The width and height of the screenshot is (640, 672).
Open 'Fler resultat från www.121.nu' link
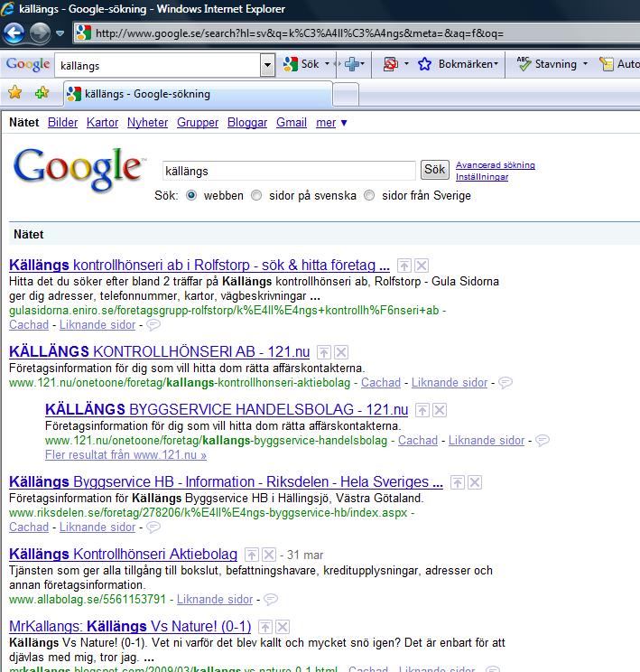[x=125, y=454]
